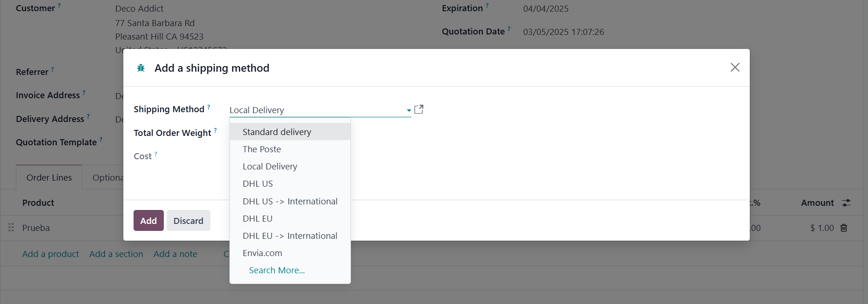Click the Search More... link

[276, 270]
